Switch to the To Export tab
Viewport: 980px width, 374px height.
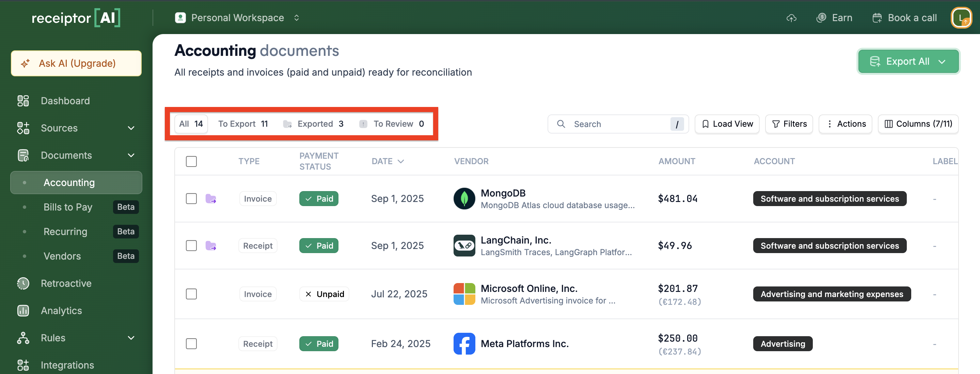pyautogui.click(x=243, y=124)
